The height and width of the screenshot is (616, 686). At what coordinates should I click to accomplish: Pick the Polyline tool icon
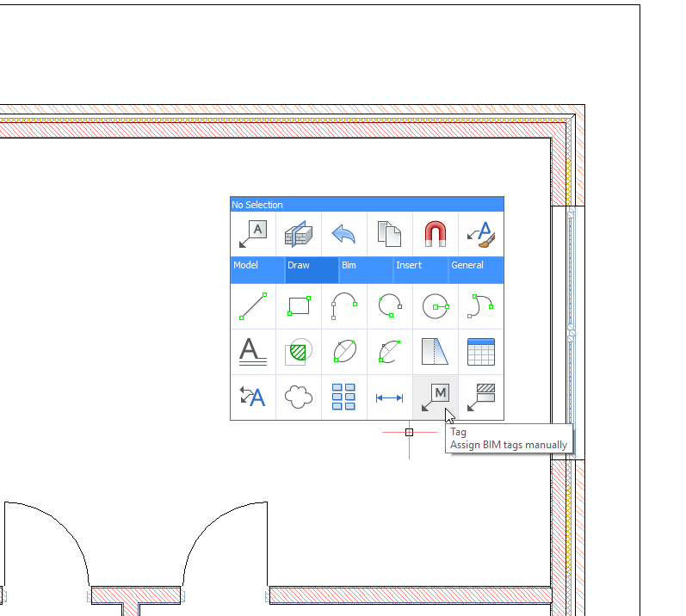[x=344, y=306]
